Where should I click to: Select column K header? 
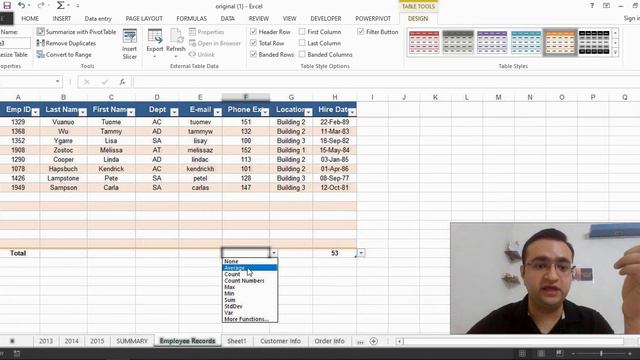(435, 97)
